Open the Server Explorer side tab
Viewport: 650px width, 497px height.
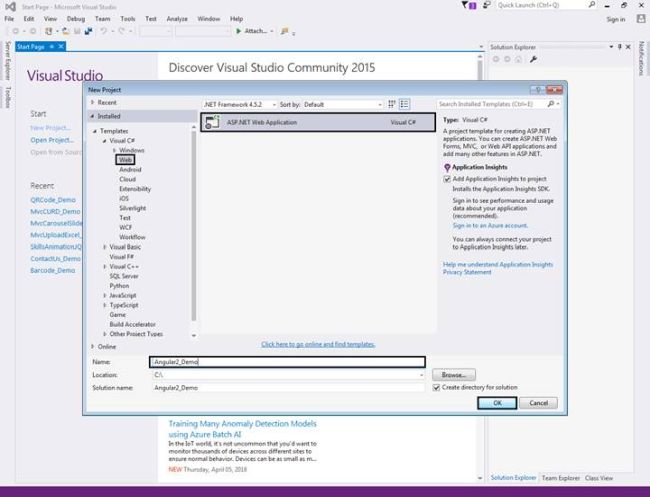tap(7, 61)
